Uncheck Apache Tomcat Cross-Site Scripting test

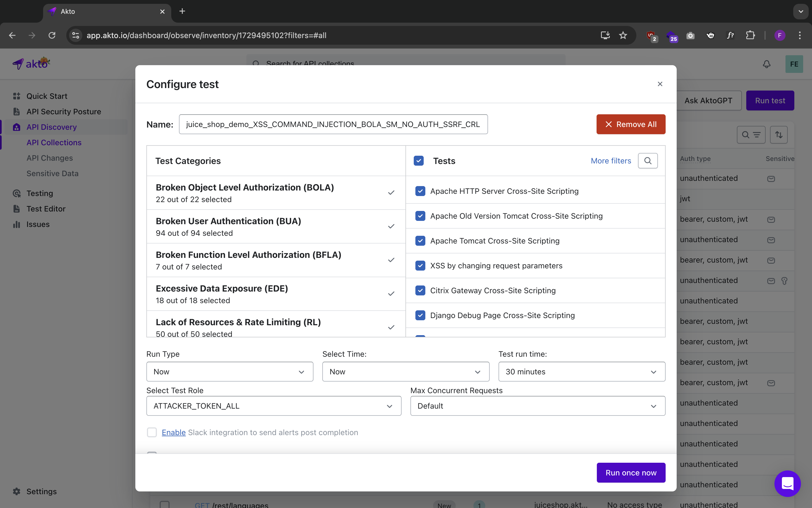(420, 241)
